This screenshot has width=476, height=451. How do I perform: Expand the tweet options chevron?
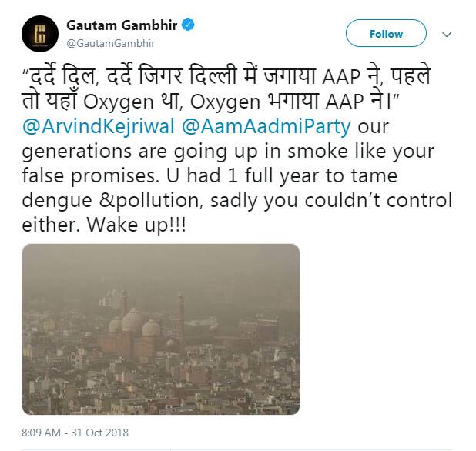pos(447,35)
